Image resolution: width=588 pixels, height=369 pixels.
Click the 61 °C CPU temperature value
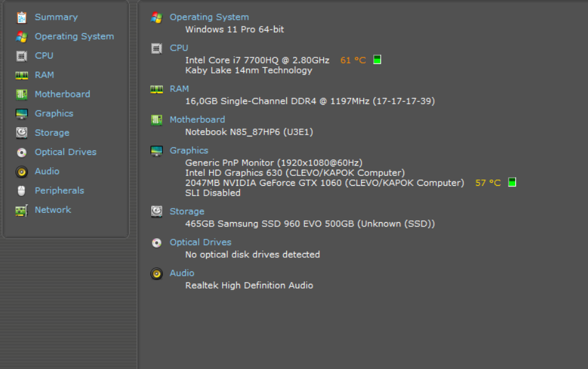coord(353,60)
